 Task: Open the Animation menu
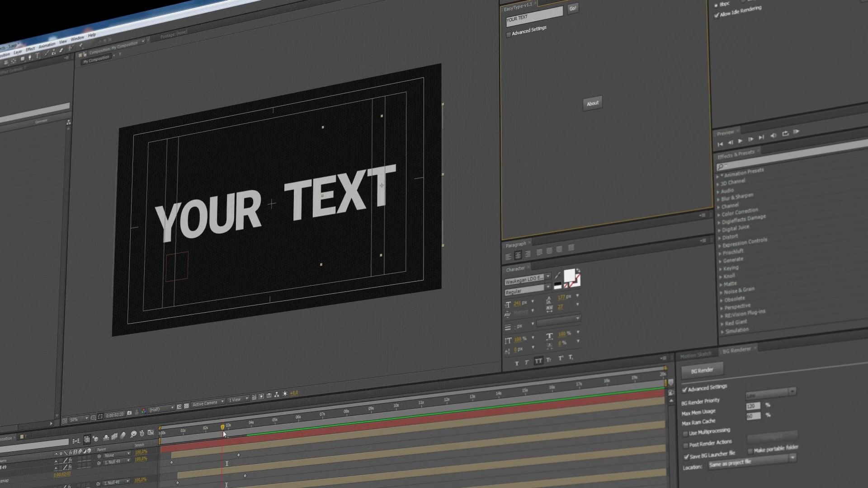47,46
